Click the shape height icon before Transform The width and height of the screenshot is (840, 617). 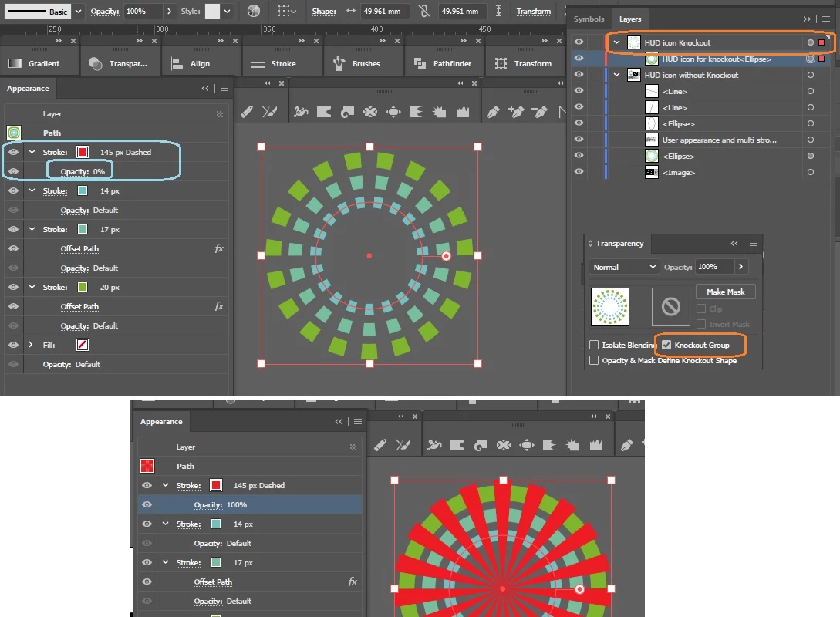click(x=499, y=11)
